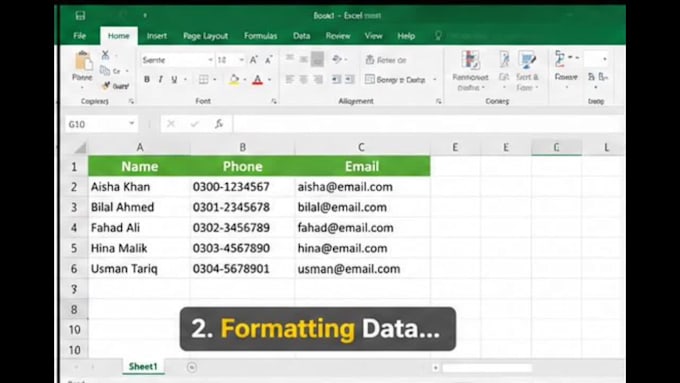Viewport: 680px width, 383px height.
Task: Click the Select All corner triangle
Action: click(x=79, y=147)
